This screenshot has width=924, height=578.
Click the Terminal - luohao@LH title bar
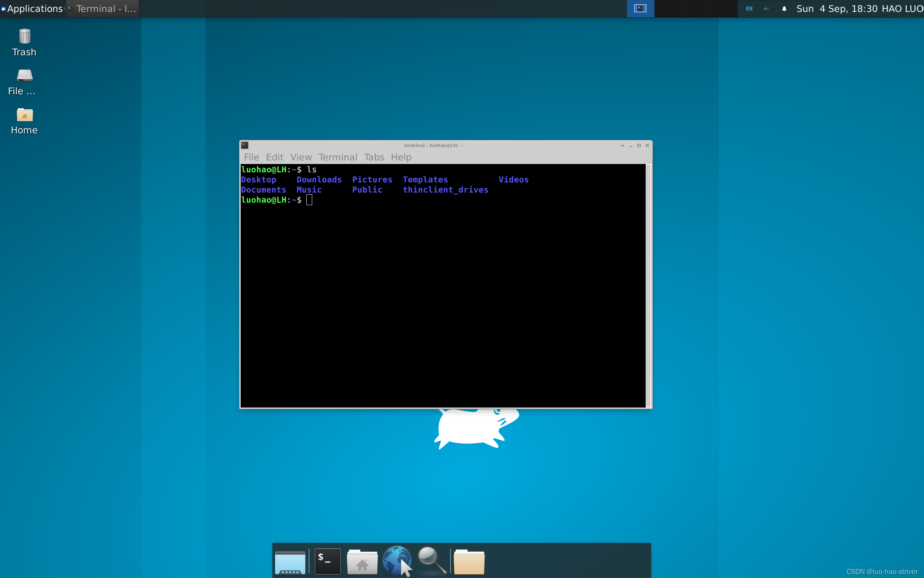pyautogui.click(x=433, y=145)
